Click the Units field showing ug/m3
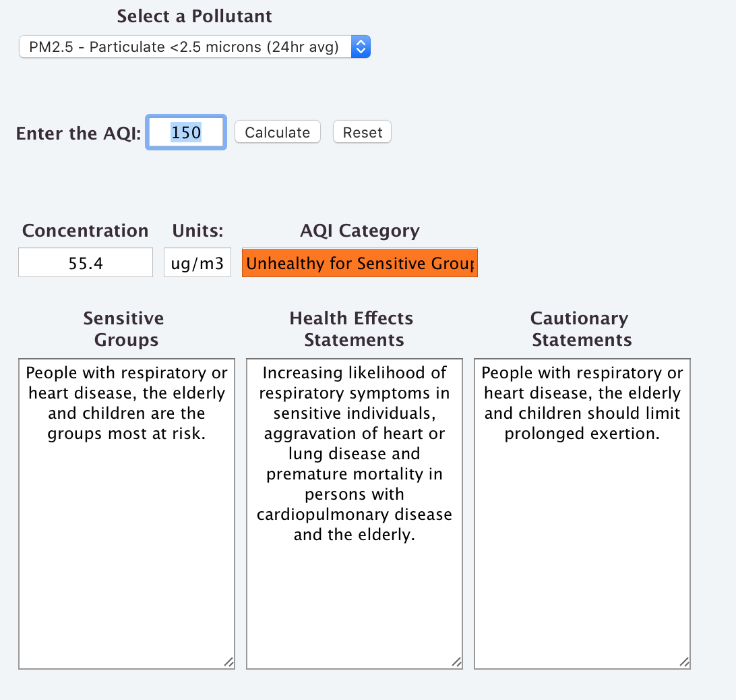The image size is (736, 700). tap(197, 263)
